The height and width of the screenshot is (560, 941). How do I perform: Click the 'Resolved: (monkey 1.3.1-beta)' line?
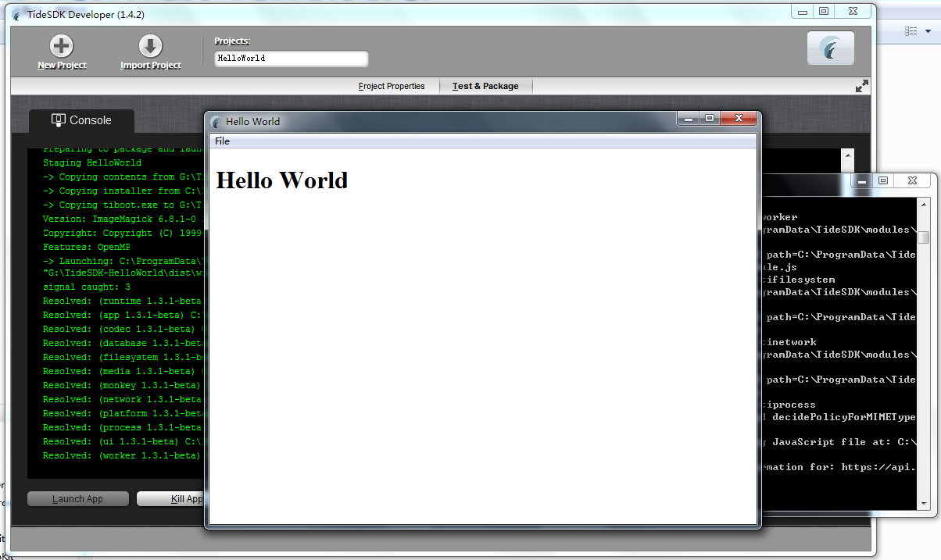coord(123,386)
